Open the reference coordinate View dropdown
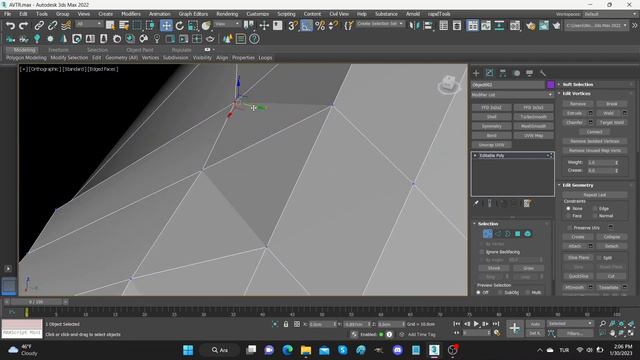Image resolution: width=640 pixels, height=360 pixels. 227,24
